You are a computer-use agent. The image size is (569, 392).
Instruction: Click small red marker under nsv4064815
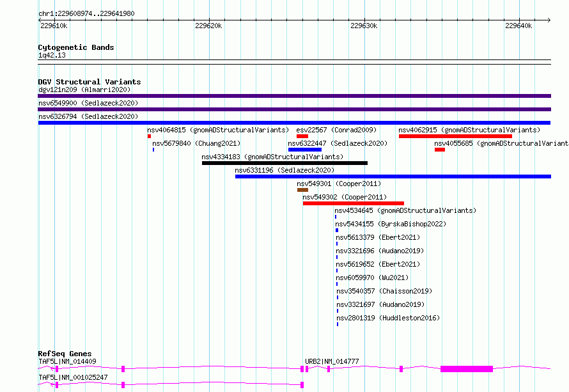149,136
